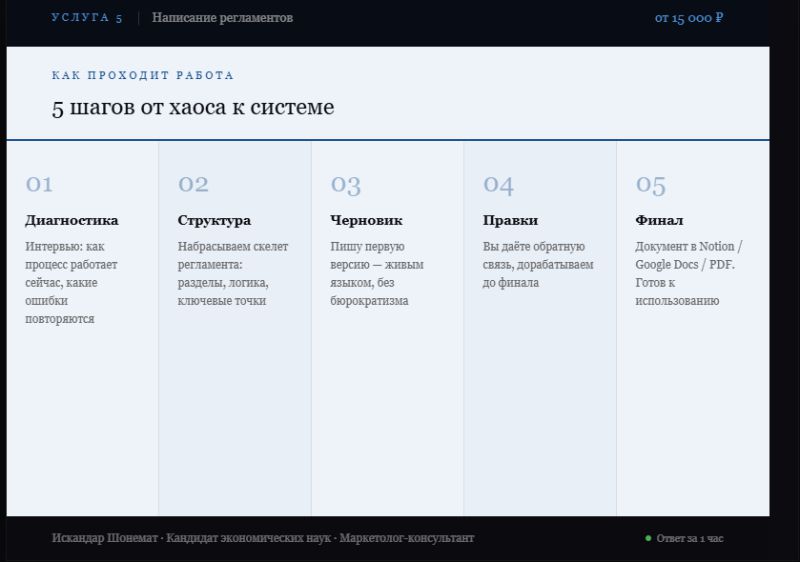Image resolution: width=800 pixels, height=562 pixels.
Task: Click step number 02
Action: (x=193, y=184)
